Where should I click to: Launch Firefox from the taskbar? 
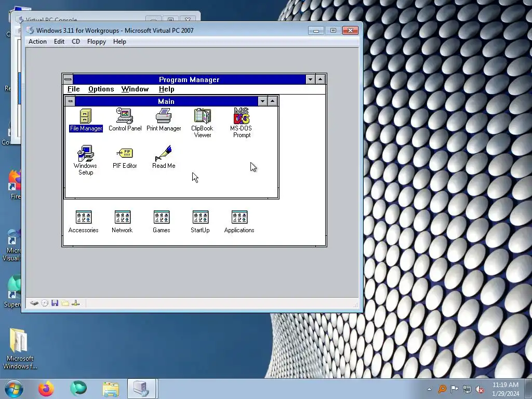(46, 389)
